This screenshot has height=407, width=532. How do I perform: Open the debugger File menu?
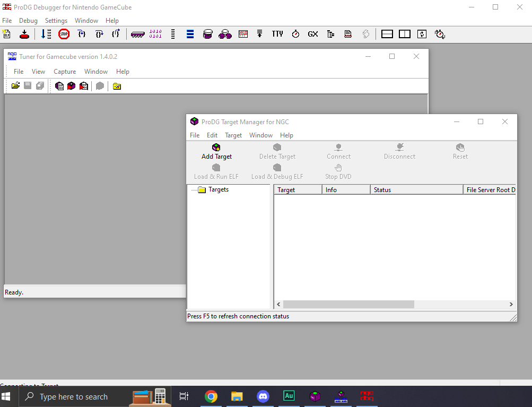point(7,21)
